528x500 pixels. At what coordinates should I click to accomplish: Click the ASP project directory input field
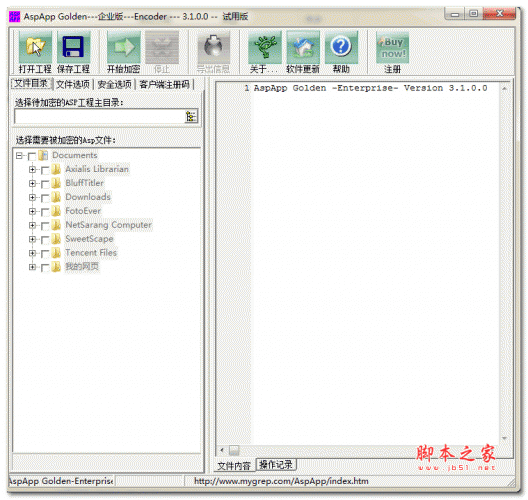[100, 116]
